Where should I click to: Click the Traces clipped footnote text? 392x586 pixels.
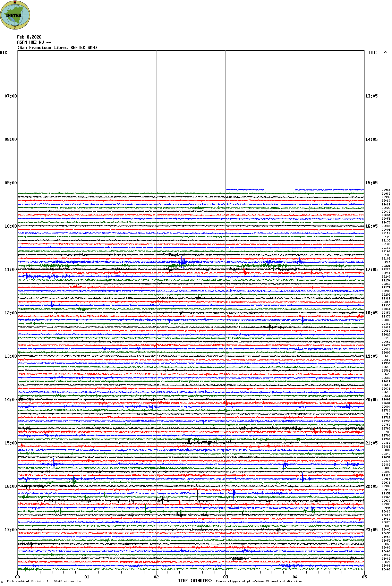click(x=259, y=581)
